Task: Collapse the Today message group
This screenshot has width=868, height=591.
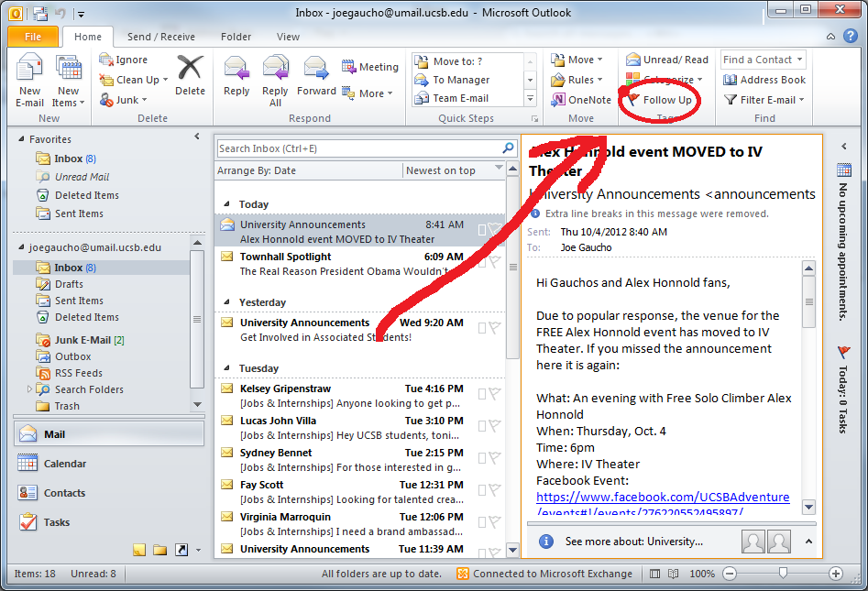Action: pyautogui.click(x=225, y=204)
